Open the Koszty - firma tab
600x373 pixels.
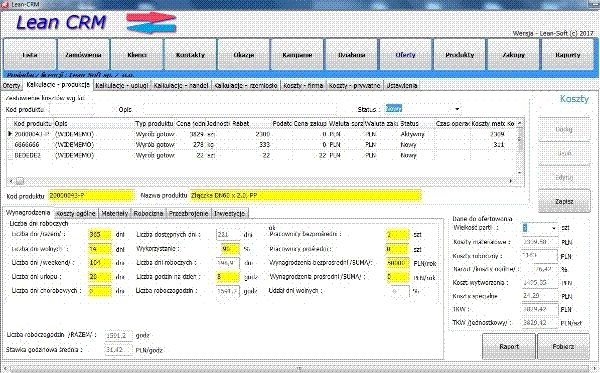click(x=303, y=85)
